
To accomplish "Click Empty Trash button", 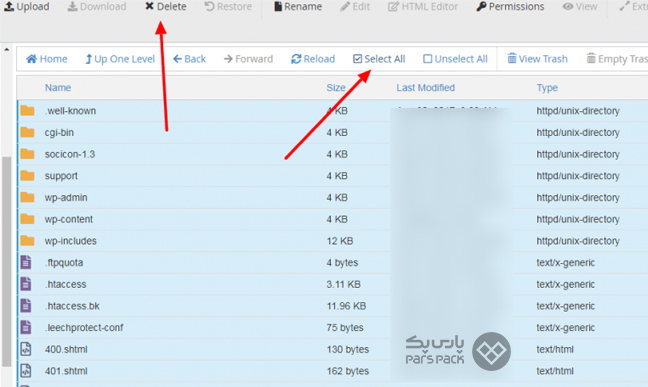I will tap(617, 59).
